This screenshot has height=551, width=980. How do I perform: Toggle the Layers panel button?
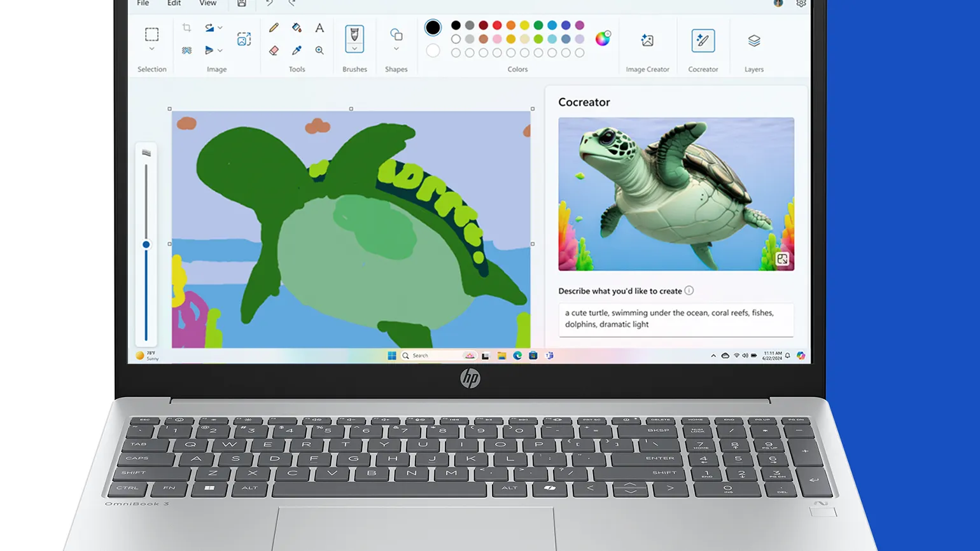pos(754,41)
